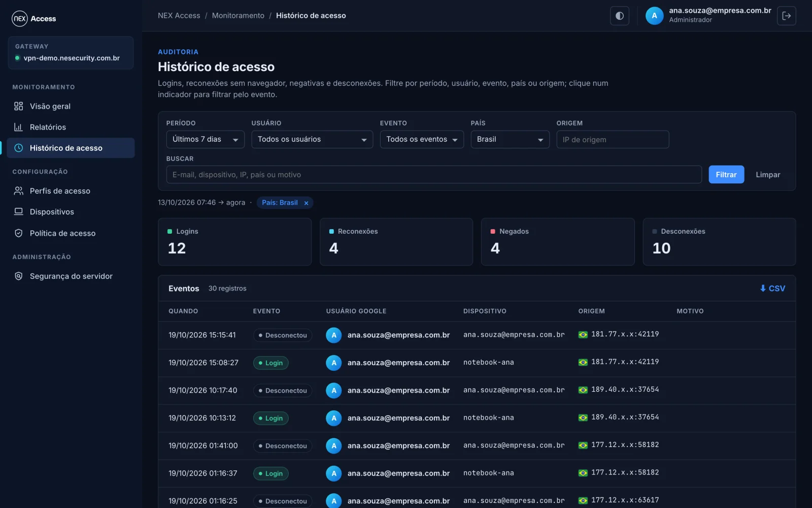Click Monitoramento breadcrumb link

point(238,16)
